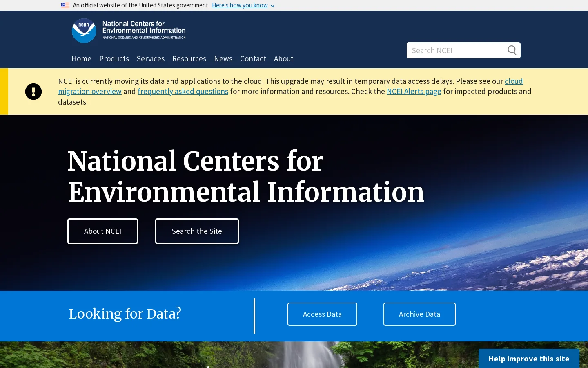Go to the News page
The image size is (588, 368).
pos(223,58)
